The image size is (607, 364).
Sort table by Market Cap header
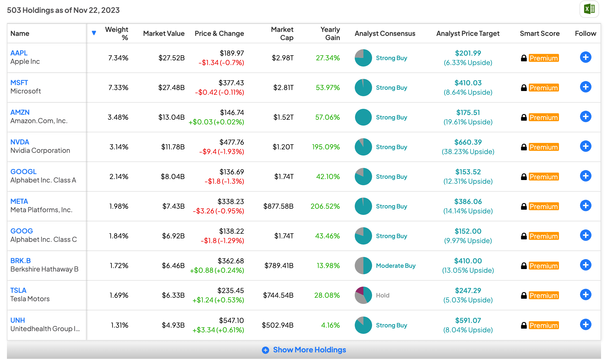coord(282,33)
